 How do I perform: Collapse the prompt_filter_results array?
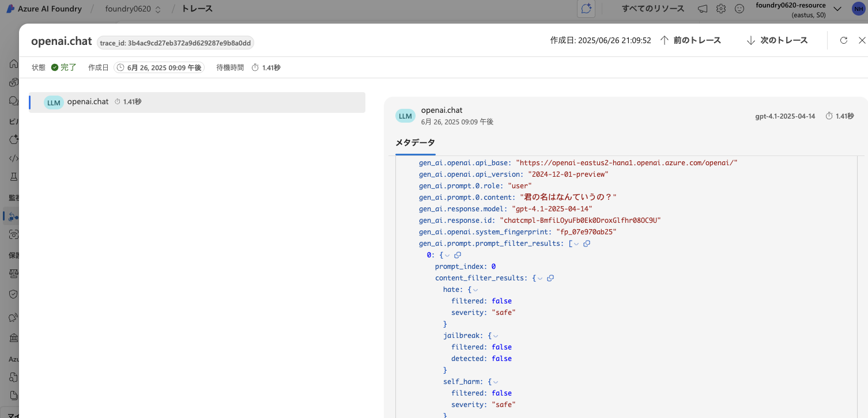point(576,244)
